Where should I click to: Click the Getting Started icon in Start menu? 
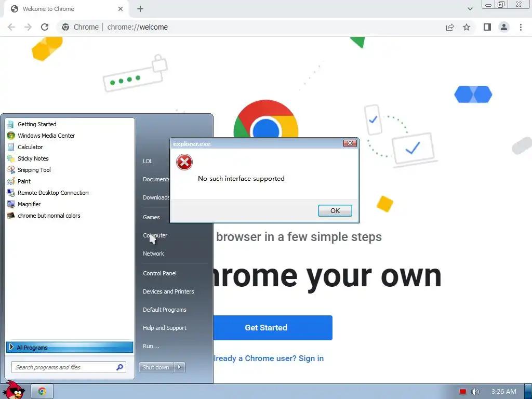[x=10, y=124]
